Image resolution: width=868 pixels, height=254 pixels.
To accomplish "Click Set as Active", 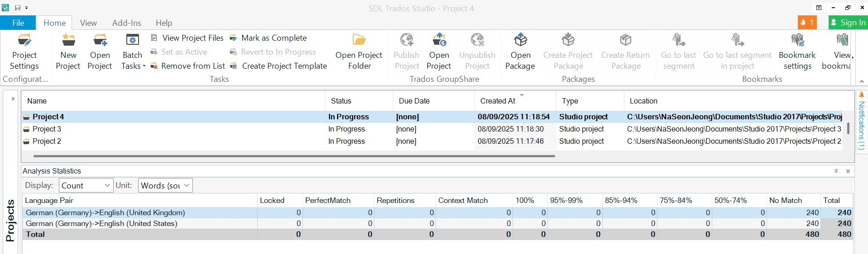I will click(178, 52).
